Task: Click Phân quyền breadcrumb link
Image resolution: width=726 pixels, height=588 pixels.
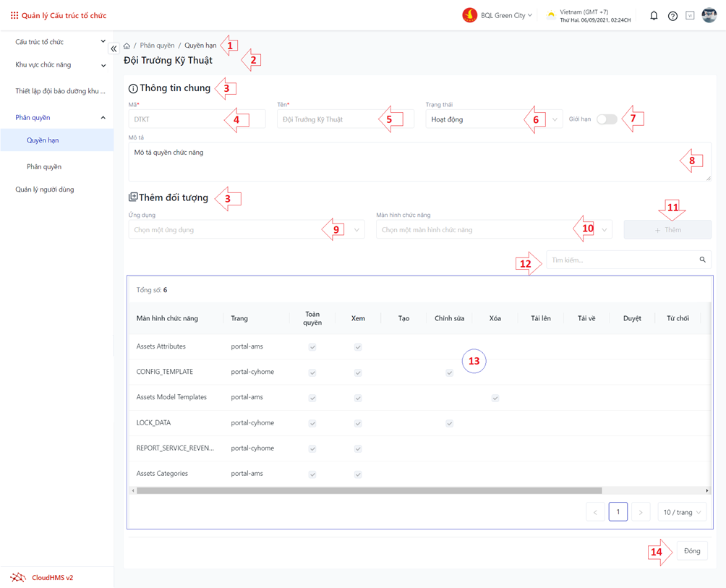Action: (x=157, y=46)
